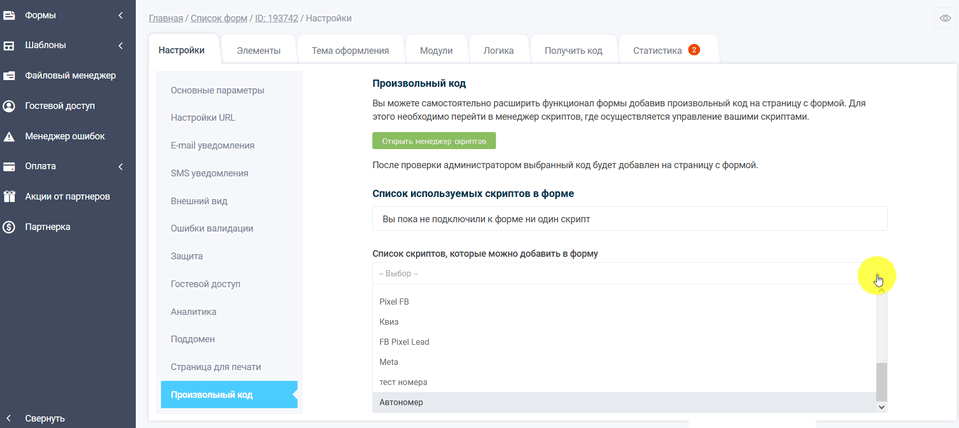This screenshot has height=428, width=959.
Task: Select Настройки URL settings section
Action: click(203, 118)
